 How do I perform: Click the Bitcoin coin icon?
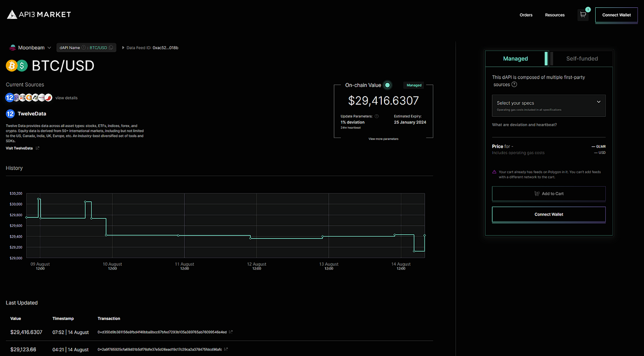11,66
